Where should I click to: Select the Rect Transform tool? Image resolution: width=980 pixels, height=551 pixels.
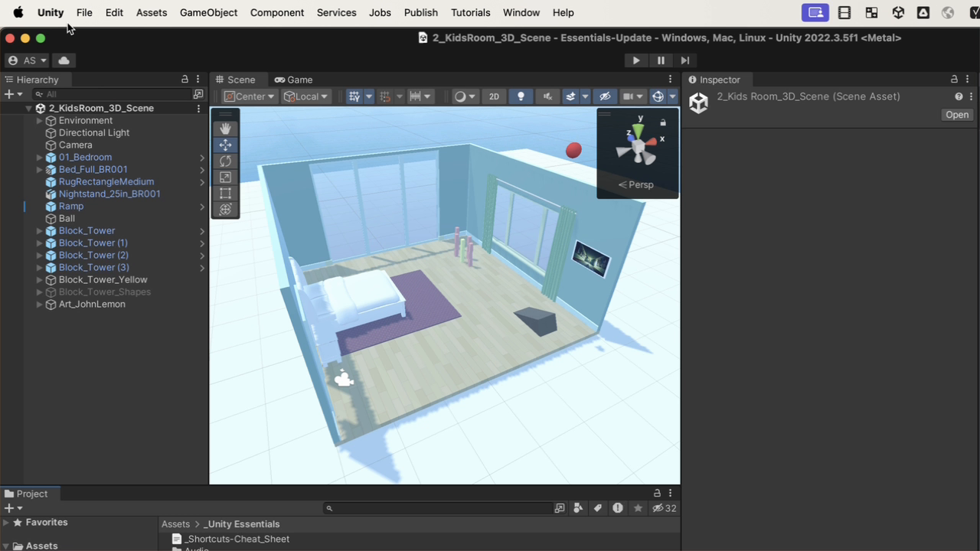pyautogui.click(x=225, y=193)
